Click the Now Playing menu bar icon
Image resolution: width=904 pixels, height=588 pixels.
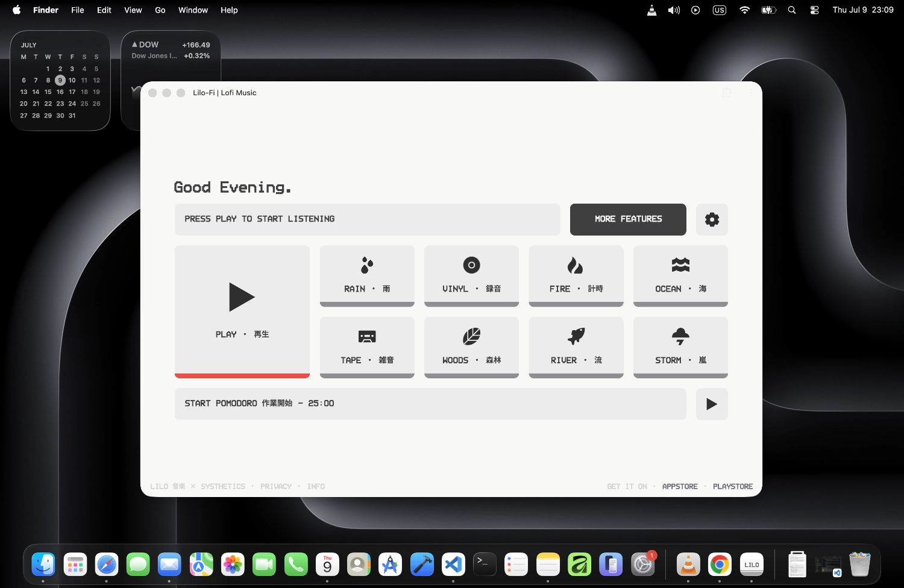click(x=695, y=10)
